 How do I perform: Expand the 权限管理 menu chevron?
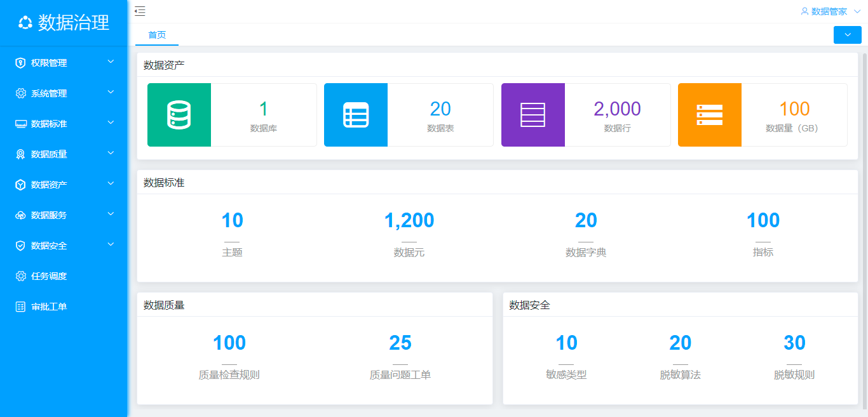111,62
